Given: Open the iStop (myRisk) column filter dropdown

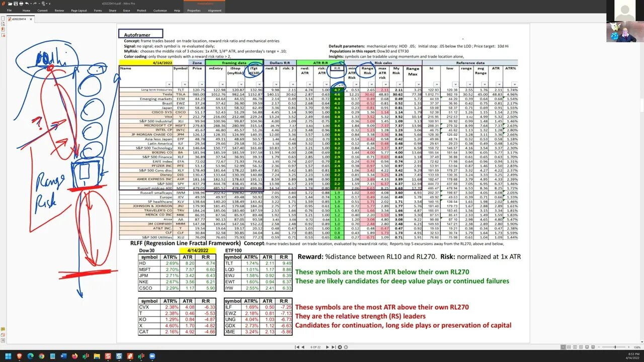Looking at the screenshot, I should [x=241, y=84].
